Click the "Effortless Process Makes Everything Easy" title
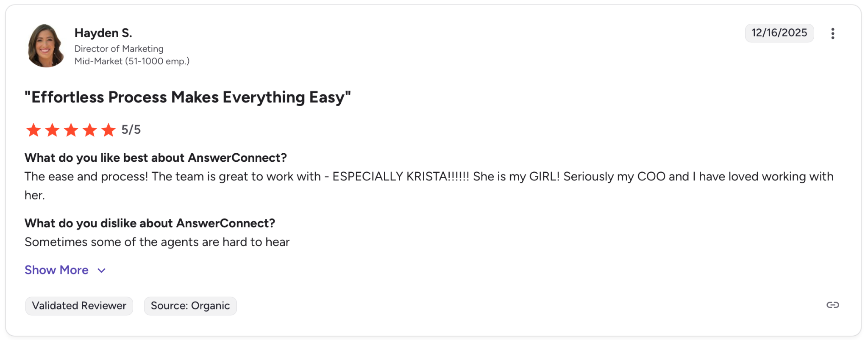Viewport: 868px width, 340px height. click(187, 97)
